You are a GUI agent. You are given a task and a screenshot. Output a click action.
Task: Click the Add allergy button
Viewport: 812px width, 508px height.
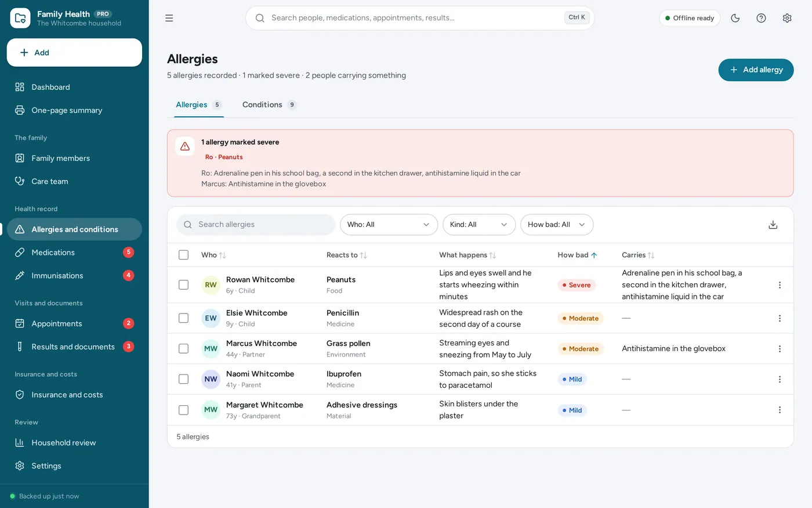coord(756,70)
